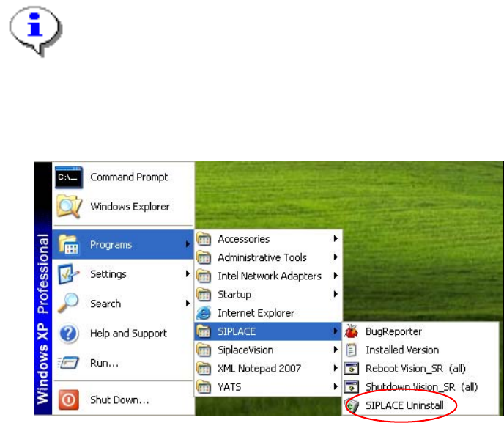Click the Administrative Tools folder icon
This screenshot has height=423, width=504.
pos(204,257)
